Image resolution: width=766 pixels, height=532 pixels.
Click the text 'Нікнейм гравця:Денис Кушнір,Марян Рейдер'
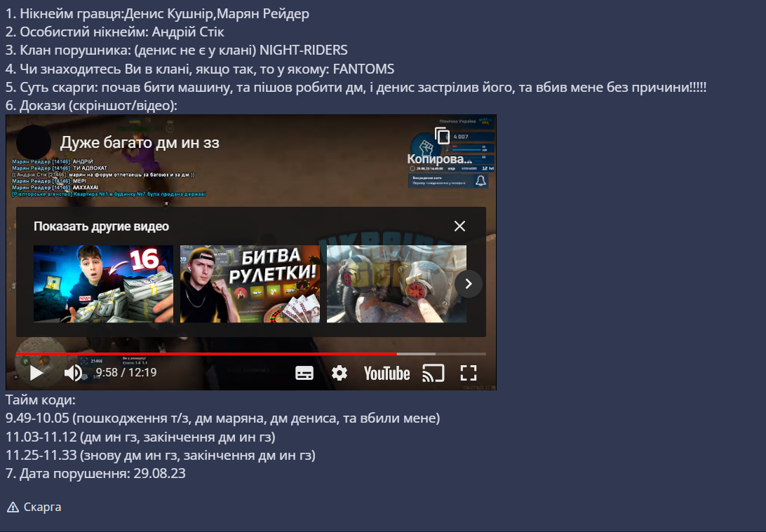click(164, 13)
